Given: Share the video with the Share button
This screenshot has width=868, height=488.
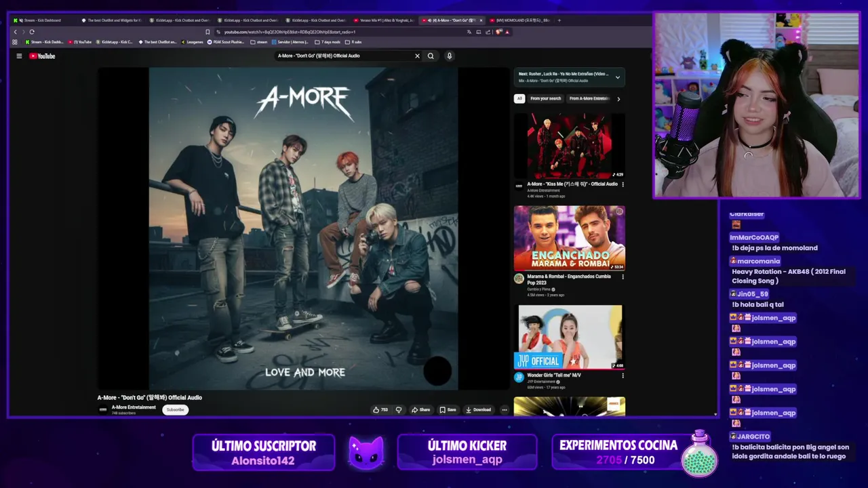Looking at the screenshot, I should coord(420,409).
